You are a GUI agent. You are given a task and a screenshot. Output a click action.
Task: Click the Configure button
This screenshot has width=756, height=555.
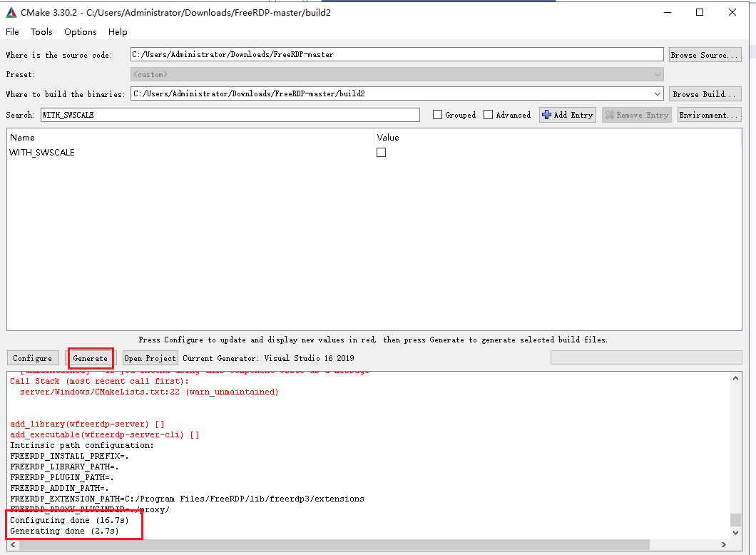pos(33,358)
